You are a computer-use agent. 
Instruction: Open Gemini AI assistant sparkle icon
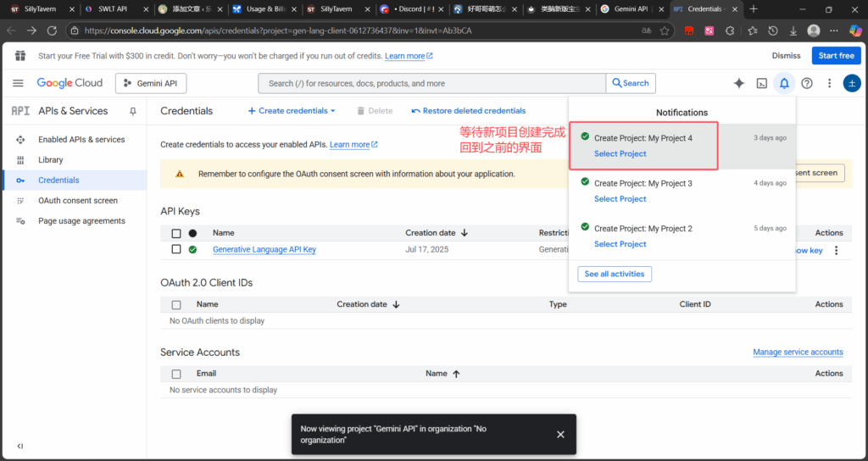[739, 83]
